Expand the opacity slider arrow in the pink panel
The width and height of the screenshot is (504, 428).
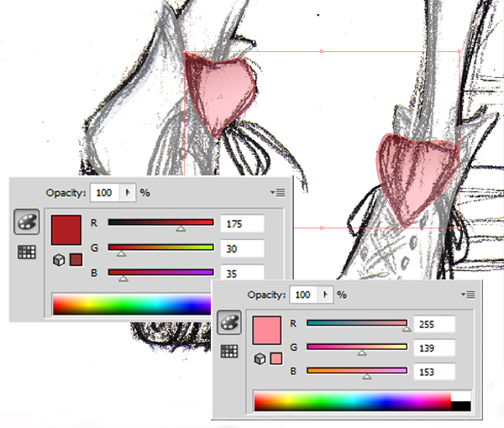(325, 295)
